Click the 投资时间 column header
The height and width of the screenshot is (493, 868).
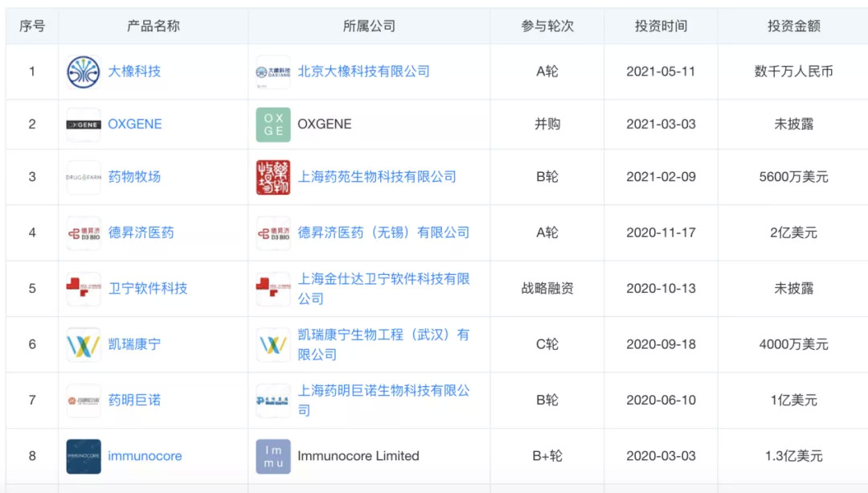(x=661, y=26)
